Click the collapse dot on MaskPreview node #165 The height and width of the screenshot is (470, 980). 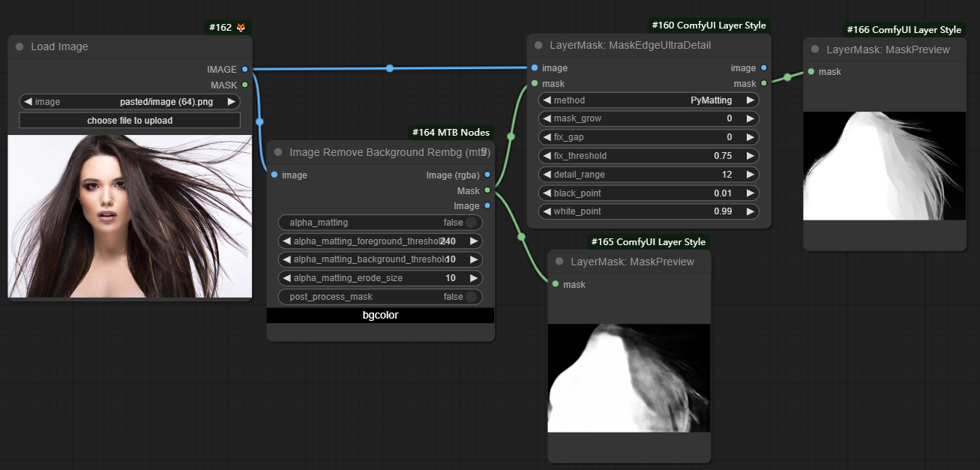click(x=559, y=262)
